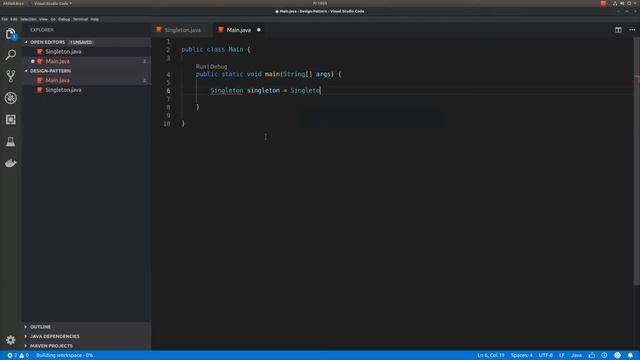Image resolution: width=640 pixels, height=360 pixels.
Task: Select the Main.java editor tab
Action: point(239,30)
